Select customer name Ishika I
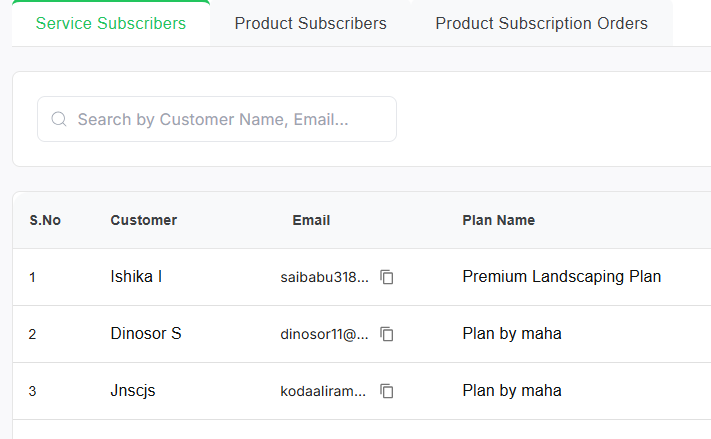 pyautogui.click(x=136, y=276)
